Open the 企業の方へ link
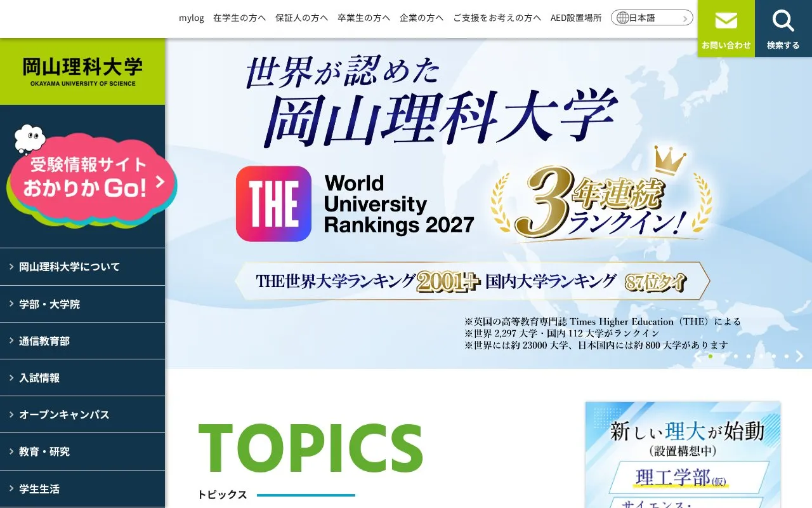Screen dimensions: 812x508 (x=422, y=18)
